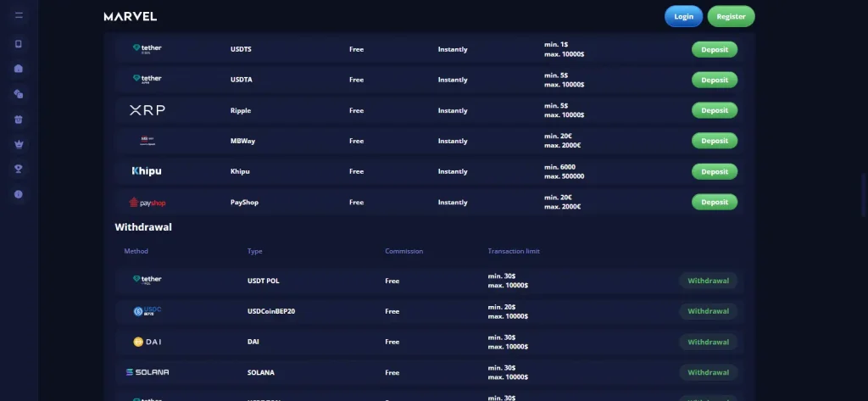The height and width of the screenshot is (401, 868).
Task: Click the Tether logo in USDT POL row
Action: (x=147, y=281)
